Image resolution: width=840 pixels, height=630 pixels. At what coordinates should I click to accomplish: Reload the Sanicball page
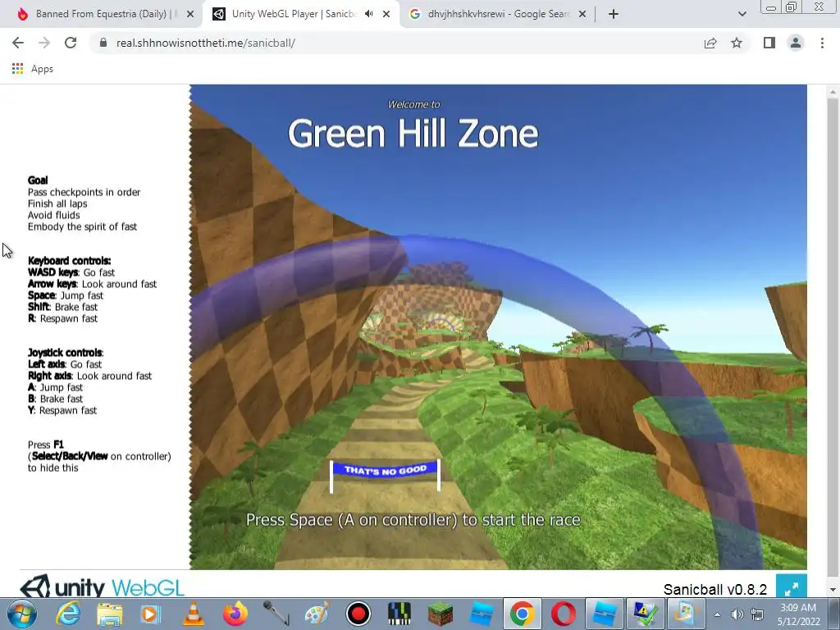pyautogui.click(x=71, y=43)
